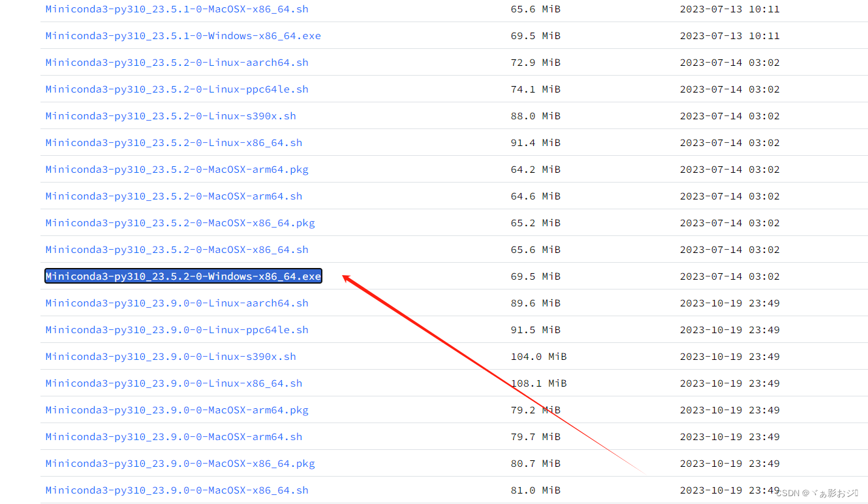Image resolution: width=868 pixels, height=504 pixels.
Task: Download Miniconda3-py310_23.5.1-0-Windows-x86_64.exe
Action: click(x=183, y=36)
